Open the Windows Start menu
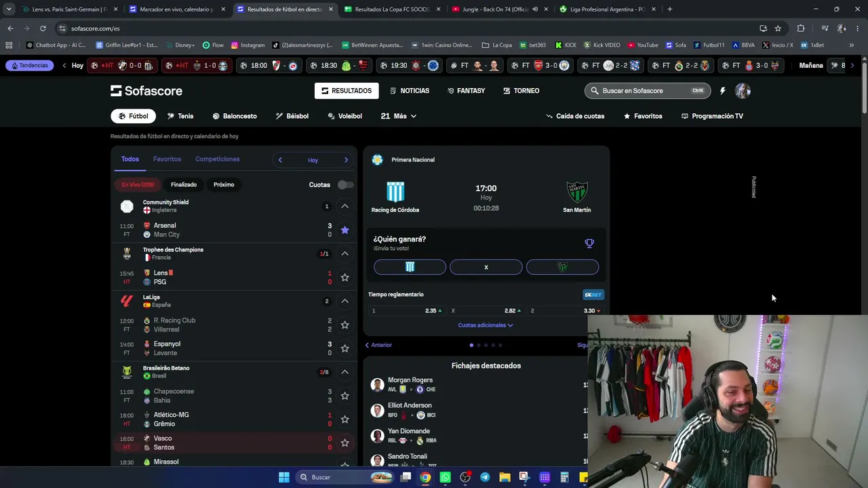 283,477
